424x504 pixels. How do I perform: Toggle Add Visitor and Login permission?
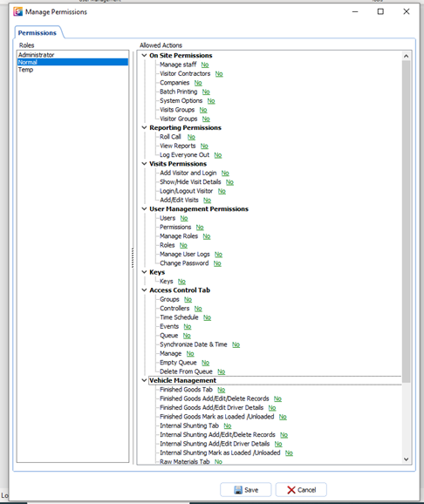coord(225,173)
